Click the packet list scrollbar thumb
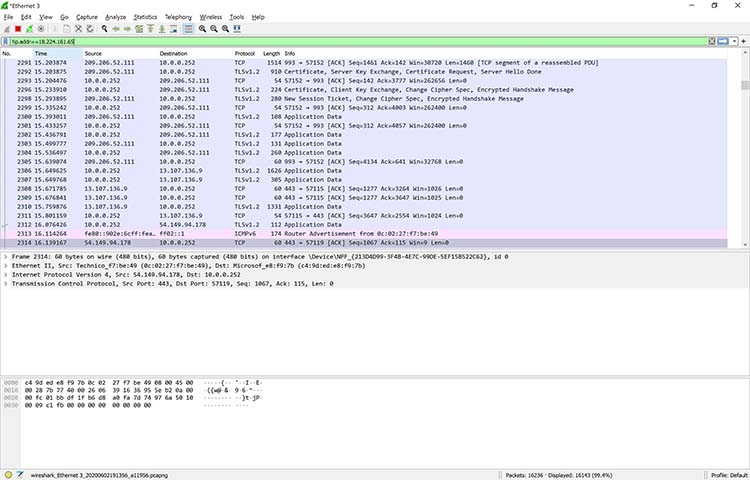The image size is (750, 480). click(745, 85)
